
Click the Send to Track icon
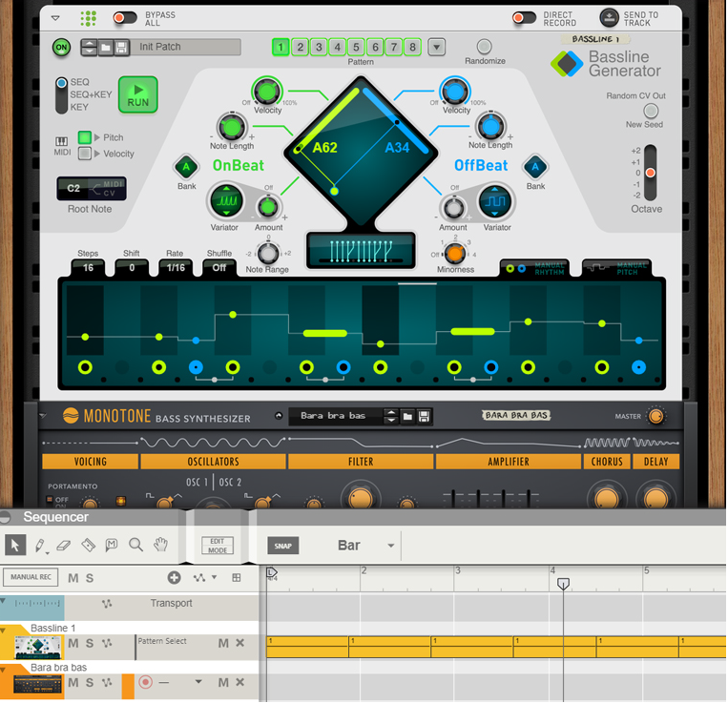pyautogui.click(x=610, y=18)
